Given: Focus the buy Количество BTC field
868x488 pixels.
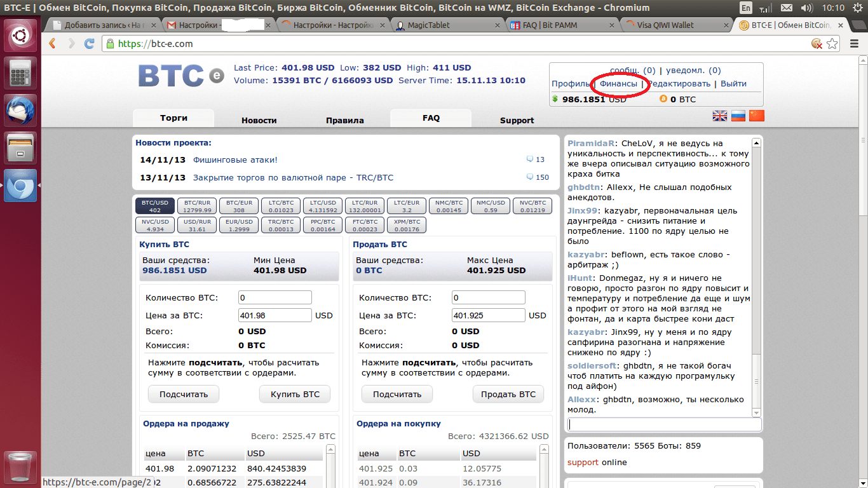Looking at the screenshot, I should (x=275, y=297).
